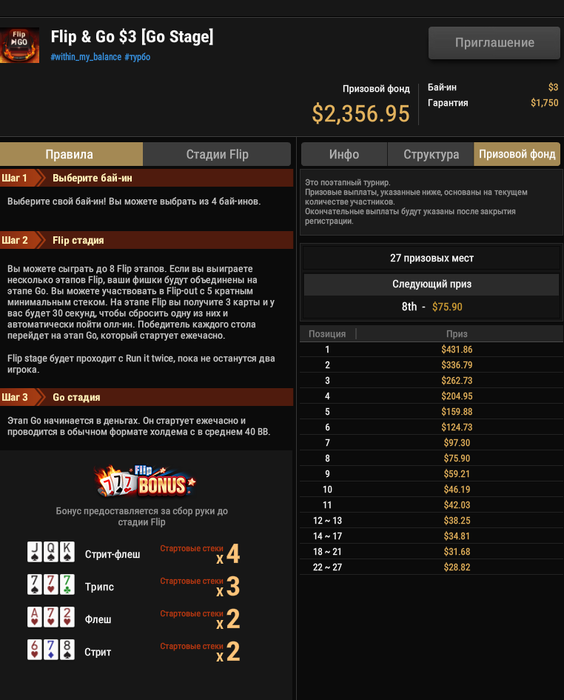Click the Приглашение button
Viewport: 564px width, 700px height.
point(494,43)
